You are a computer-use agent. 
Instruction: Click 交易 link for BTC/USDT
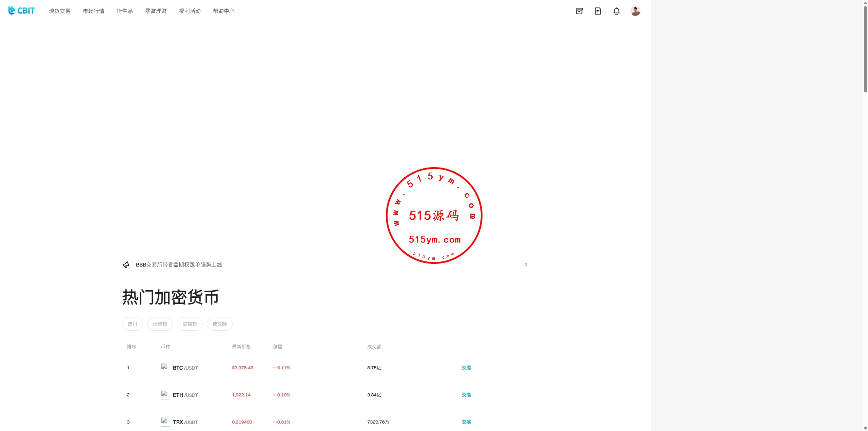coord(466,368)
